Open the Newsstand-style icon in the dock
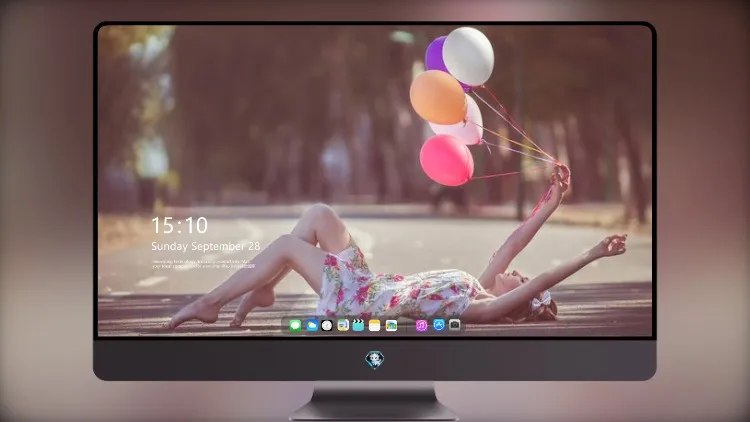Viewport: 750px width, 422px height. click(343, 326)
